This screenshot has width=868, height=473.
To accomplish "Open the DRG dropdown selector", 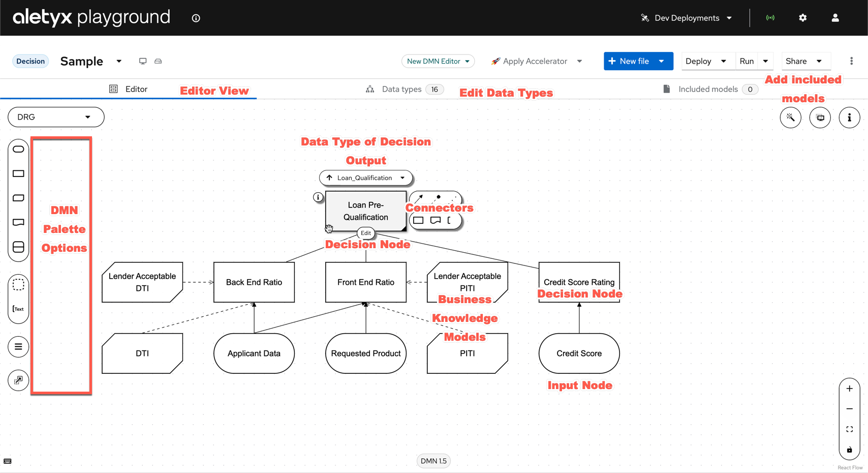I will coord(56,117).
